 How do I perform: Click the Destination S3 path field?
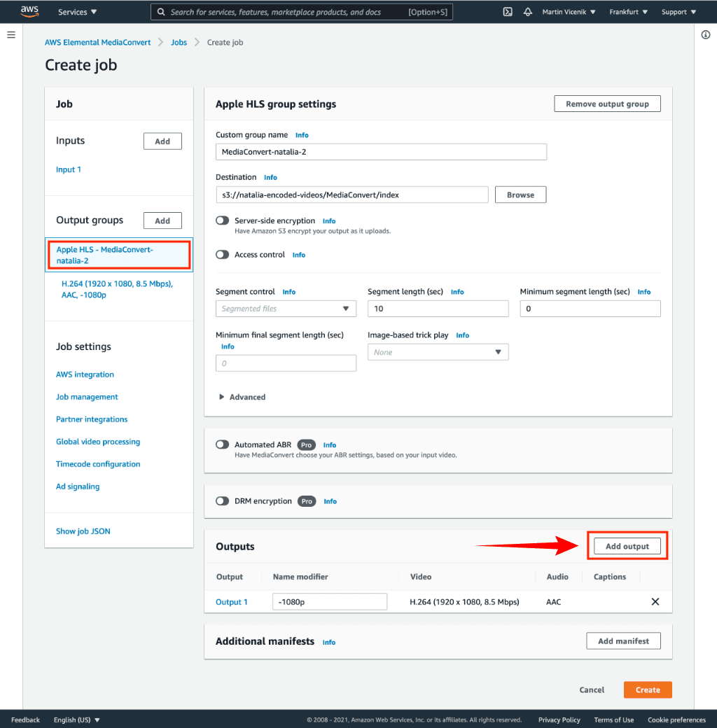[352, 195]
